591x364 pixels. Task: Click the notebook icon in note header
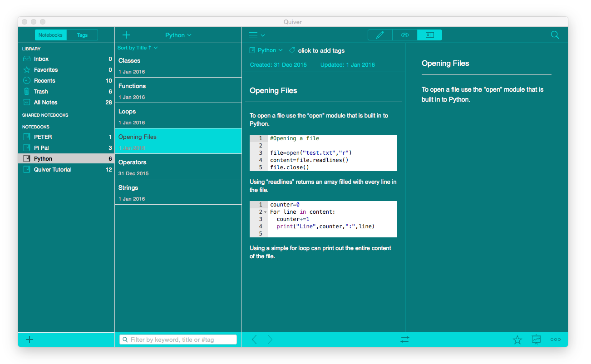252,50
